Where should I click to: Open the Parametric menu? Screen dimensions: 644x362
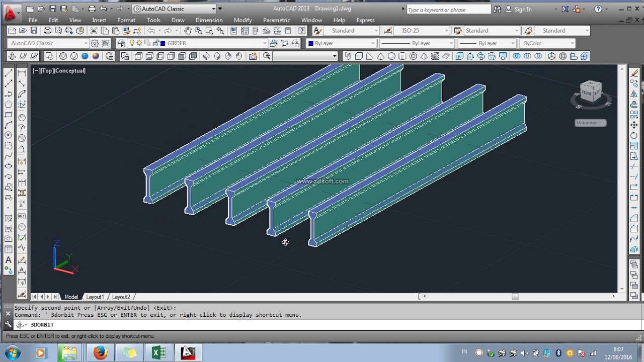pos(276,20)
